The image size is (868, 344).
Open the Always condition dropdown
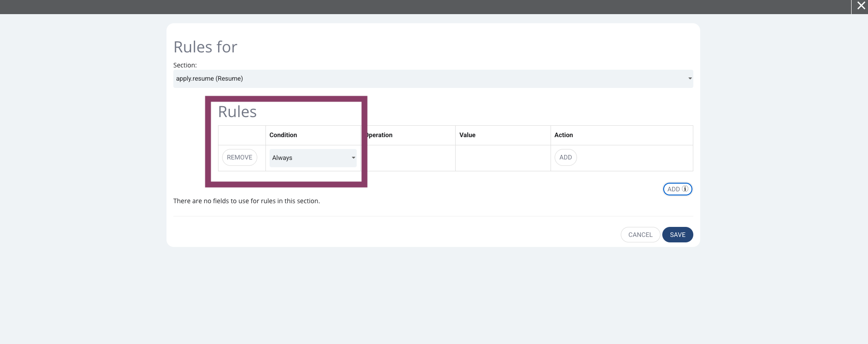coord(313,158)
